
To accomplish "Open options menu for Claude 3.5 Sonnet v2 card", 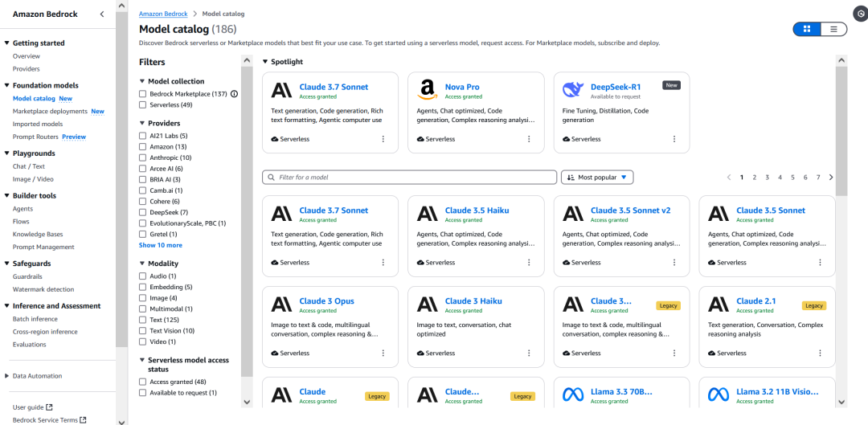I will tap(674, 262).
